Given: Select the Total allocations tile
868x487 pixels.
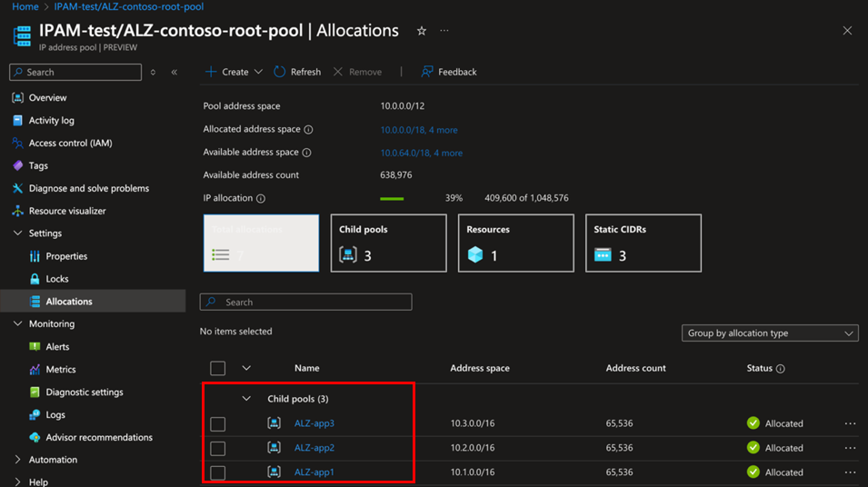Looking at the screenshot, I should (261, 243).
